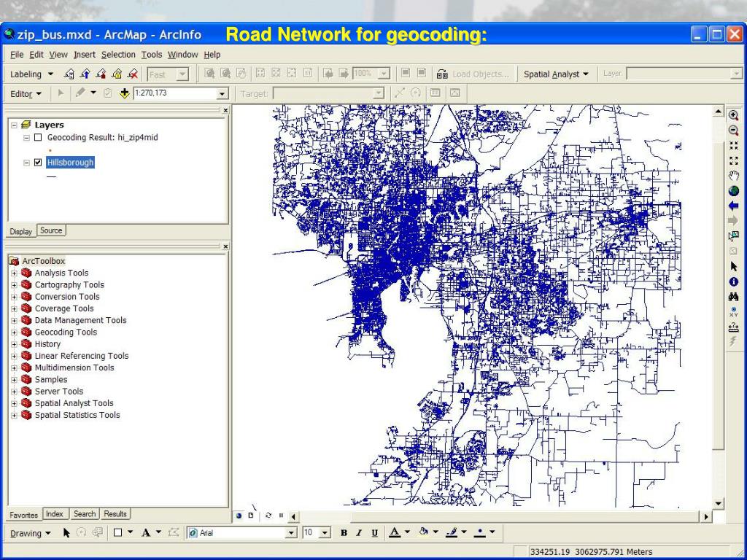Open the Labeling dropdown menu
Image resolution: width=747 pixels, height=560 pixels.
coord(31,74)
